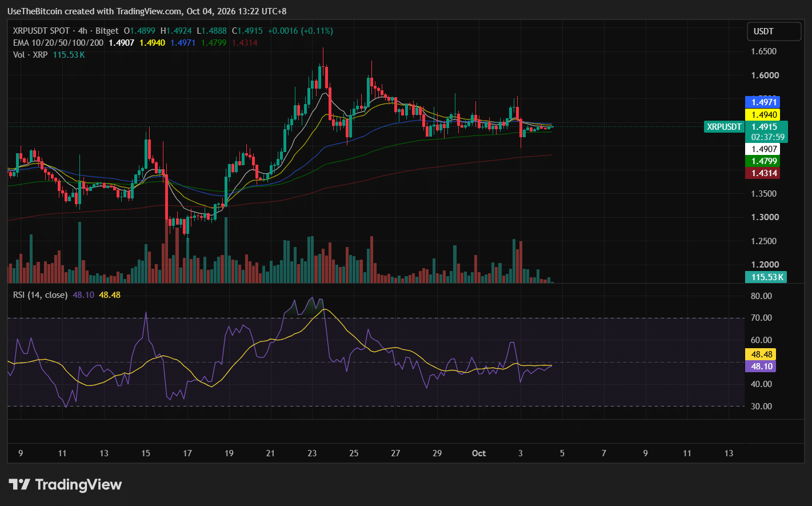
Task: Select the XRPUSDT SPOT · 4h · Bitget title
Action: click(66, 31)
